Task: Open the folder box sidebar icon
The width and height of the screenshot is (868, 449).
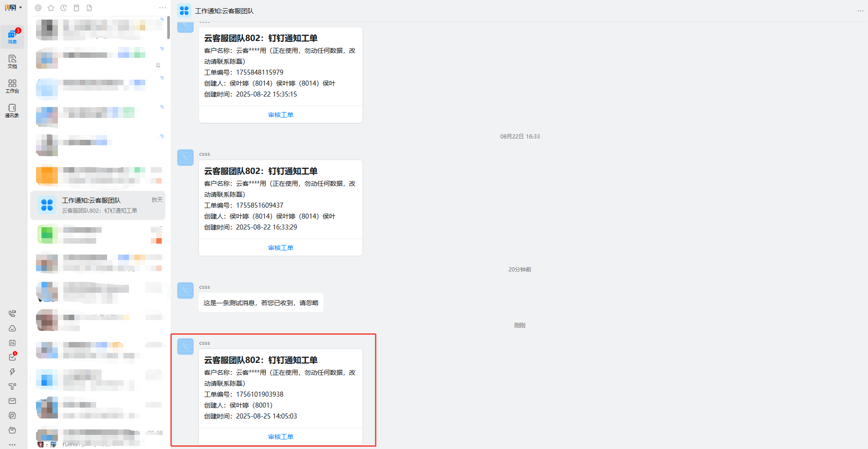Action: [x=12, y=430]
